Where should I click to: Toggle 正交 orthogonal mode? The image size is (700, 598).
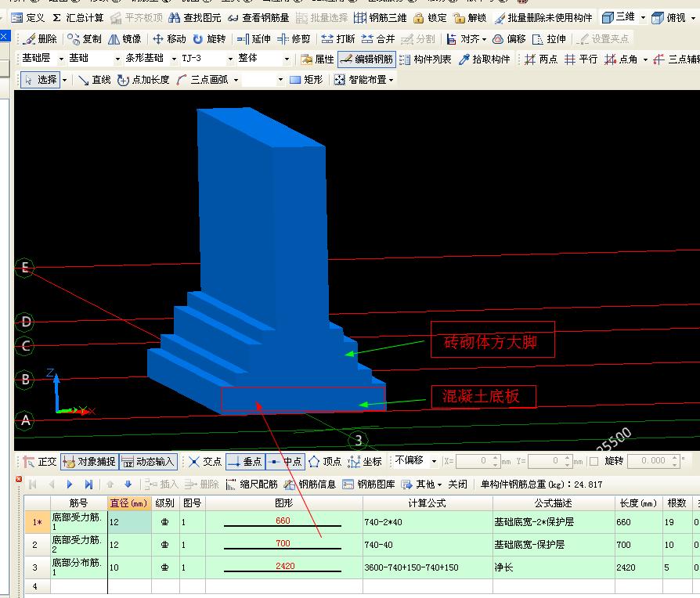tap(40, 462)
